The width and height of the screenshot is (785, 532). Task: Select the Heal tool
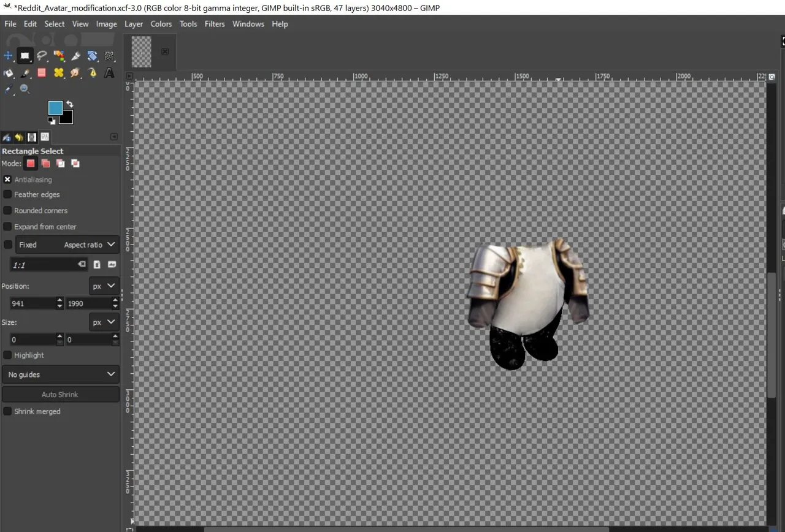(x=59, y=73)
